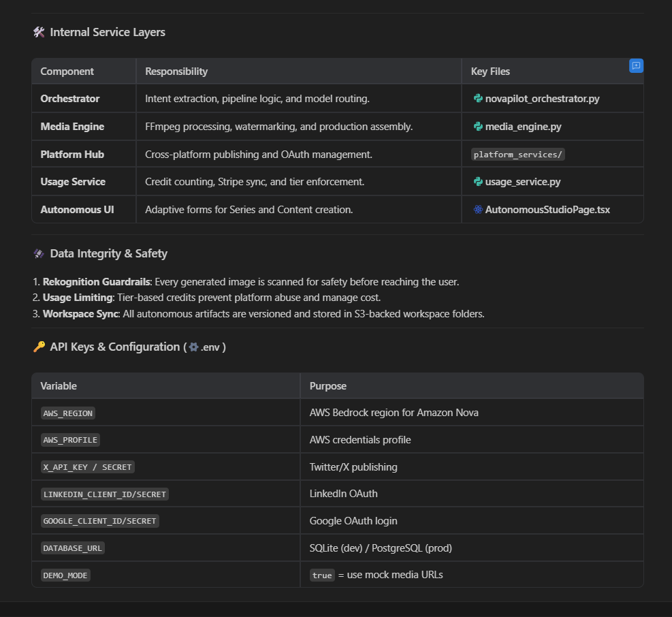
Task: Click the DEMO_MODE variable code chip
Action: (65, 575)
